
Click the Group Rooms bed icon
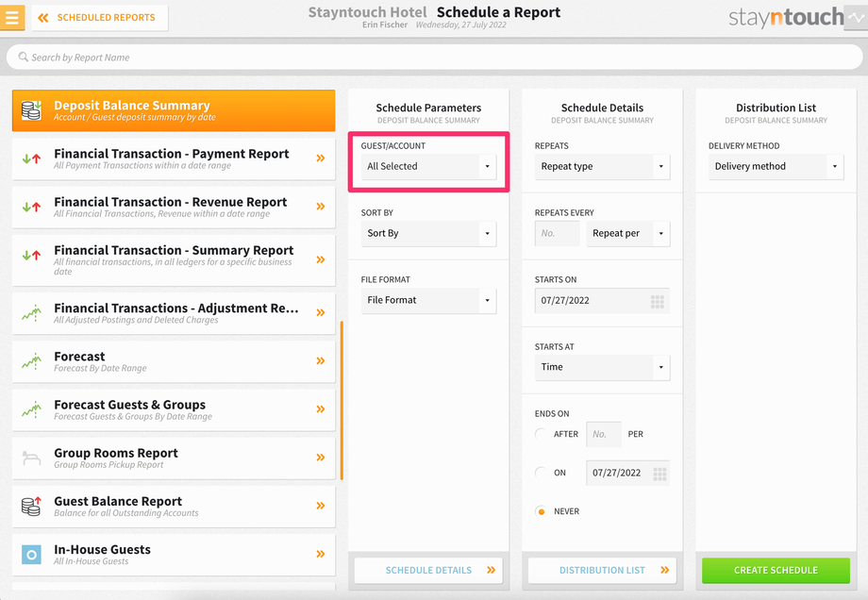coord(31,458)
